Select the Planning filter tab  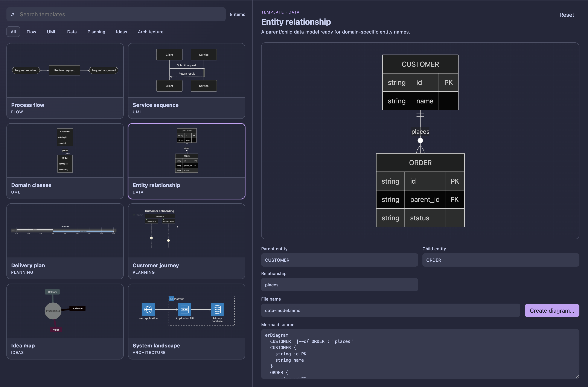pos(96,32)
